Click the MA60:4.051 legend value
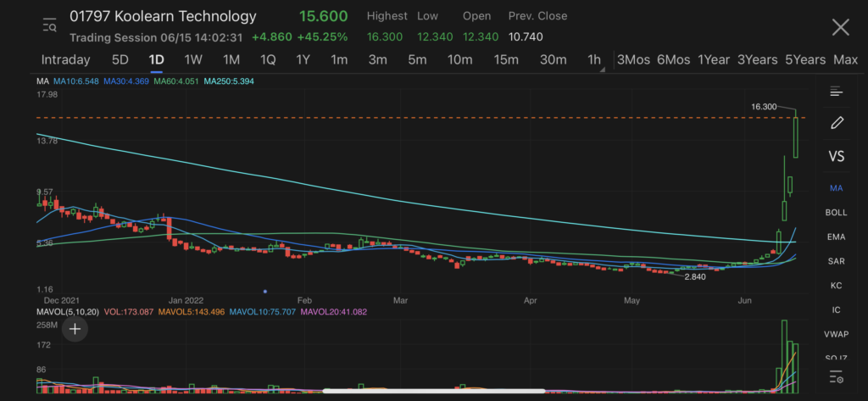 [176, 81]
